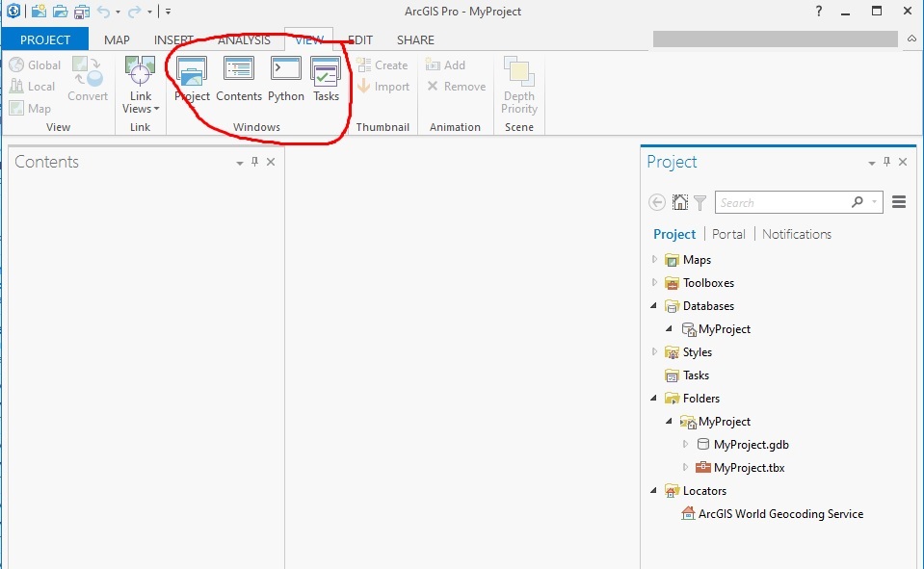This screenshot has height=569, width=924.
Task: Close the Project pane
Action: pyautogui.click(x=903, y=162)
